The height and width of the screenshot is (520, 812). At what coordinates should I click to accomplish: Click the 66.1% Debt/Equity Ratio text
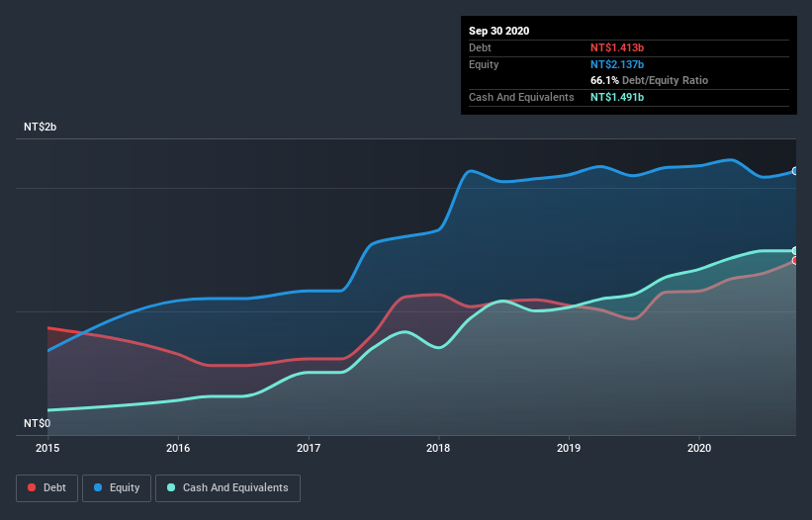pos(650,80)
